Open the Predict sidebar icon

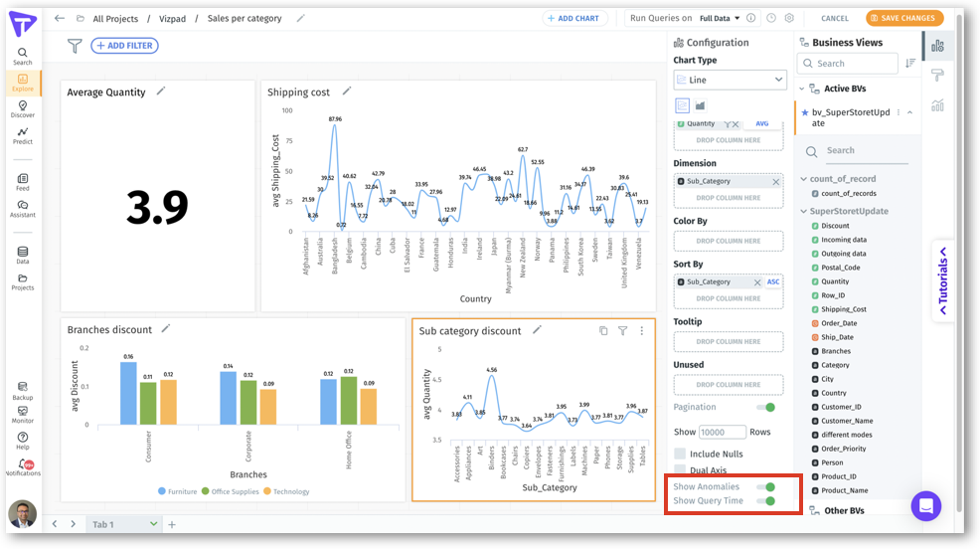point(22,135)
